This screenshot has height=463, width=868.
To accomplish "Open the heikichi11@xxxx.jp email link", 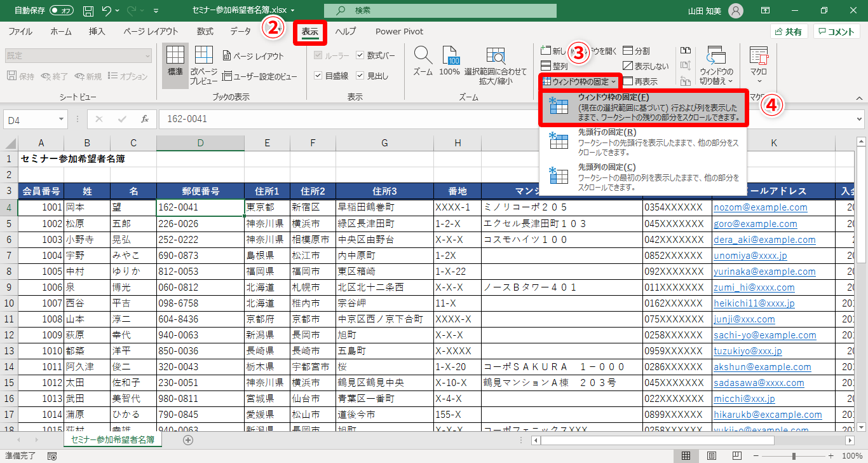I will click(754, 303).
